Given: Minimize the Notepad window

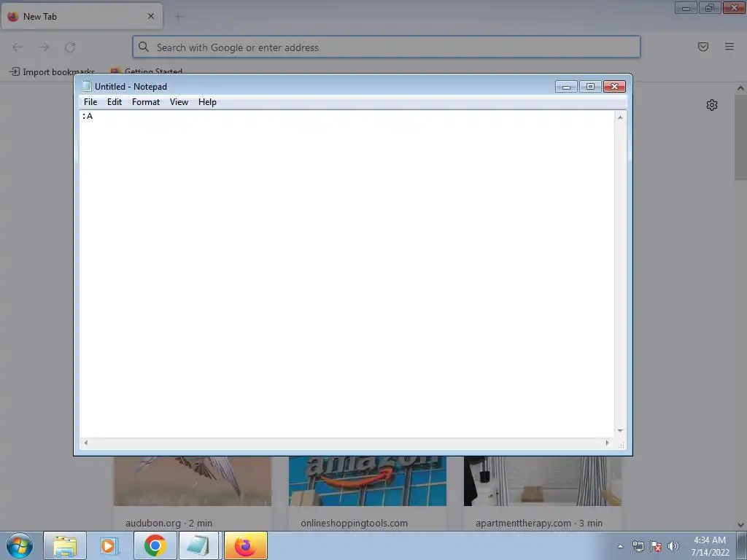Looking at the screenshot, I should [x=566, y=86].
